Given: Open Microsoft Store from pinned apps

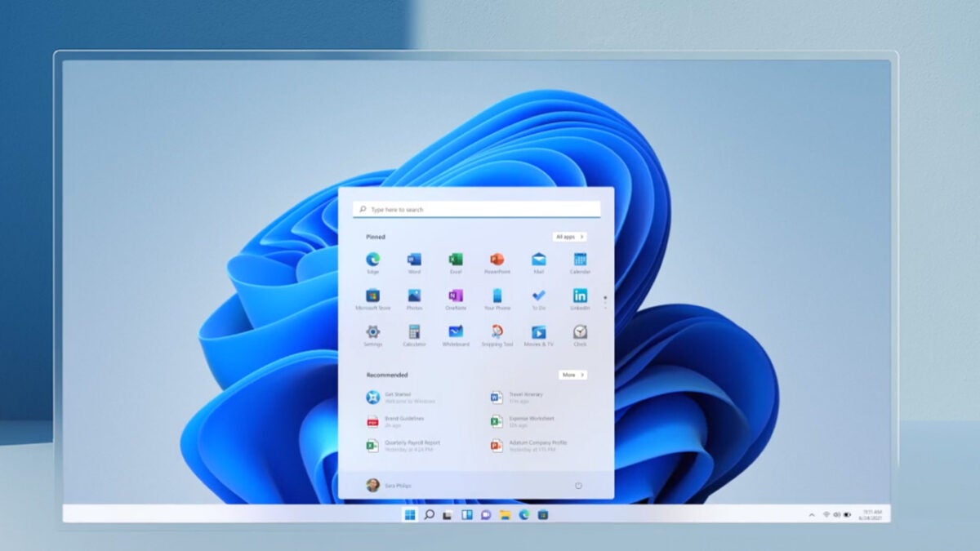Looking at the screenshot, I should pos(372,299).
